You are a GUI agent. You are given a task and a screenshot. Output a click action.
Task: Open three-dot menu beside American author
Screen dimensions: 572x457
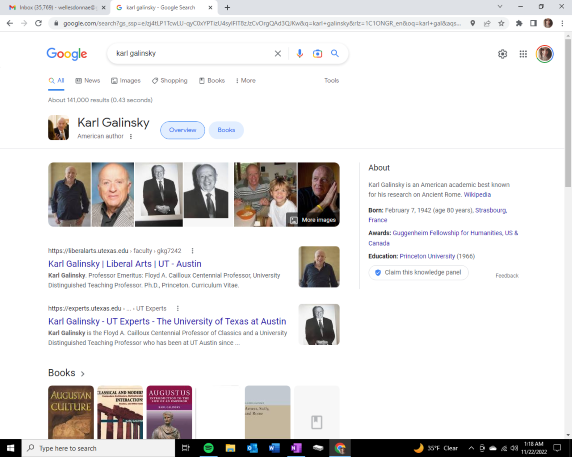tap(131, 136)
